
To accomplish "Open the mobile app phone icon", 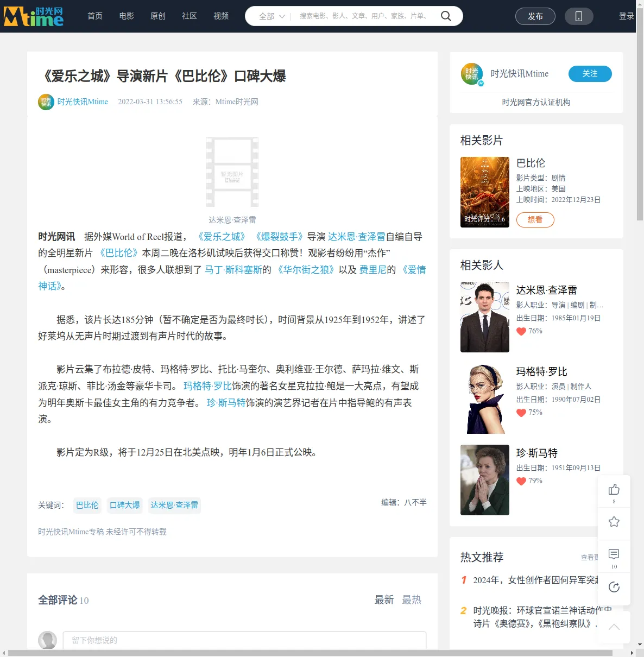I will pyautogui.click(x=579, y=16).
